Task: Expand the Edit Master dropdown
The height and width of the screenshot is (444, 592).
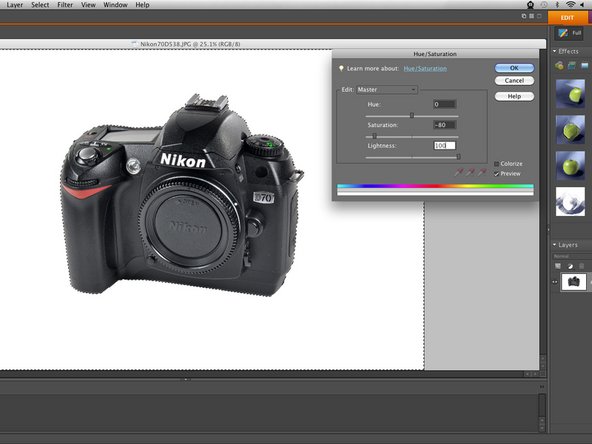Action: click(x=387, y=89)
